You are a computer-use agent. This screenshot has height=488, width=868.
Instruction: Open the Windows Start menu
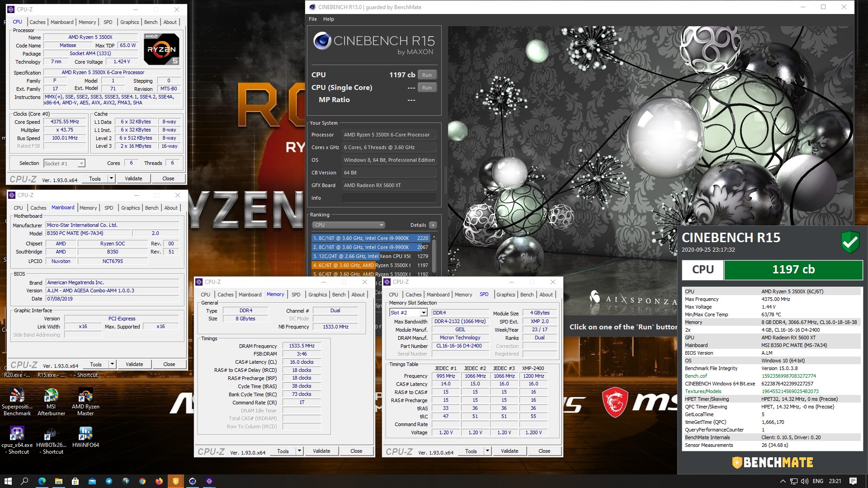[8, 481]
